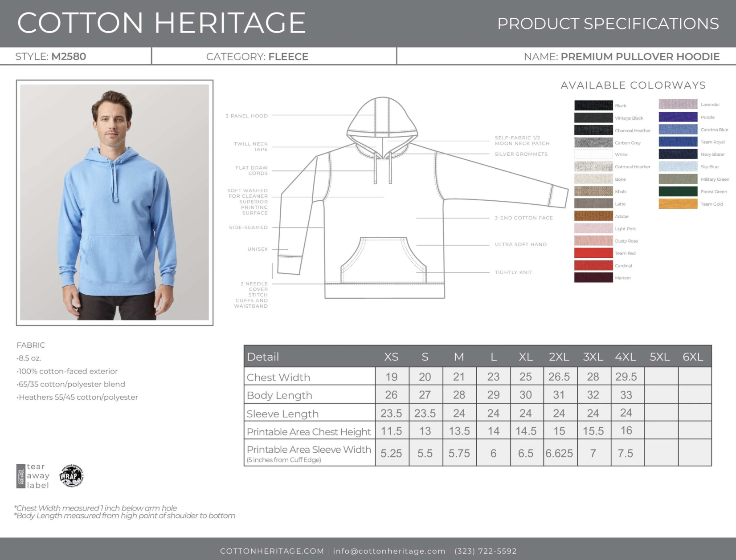The image size is (736, 560).
Task: Click the Detail column header
Action: pyautogui.click(x=263, y=357)
